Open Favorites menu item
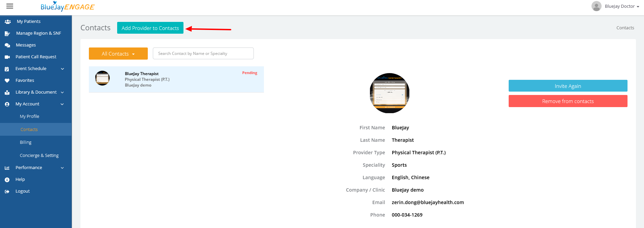Screen dimensions: 644x228 click(x=25, y=80)
